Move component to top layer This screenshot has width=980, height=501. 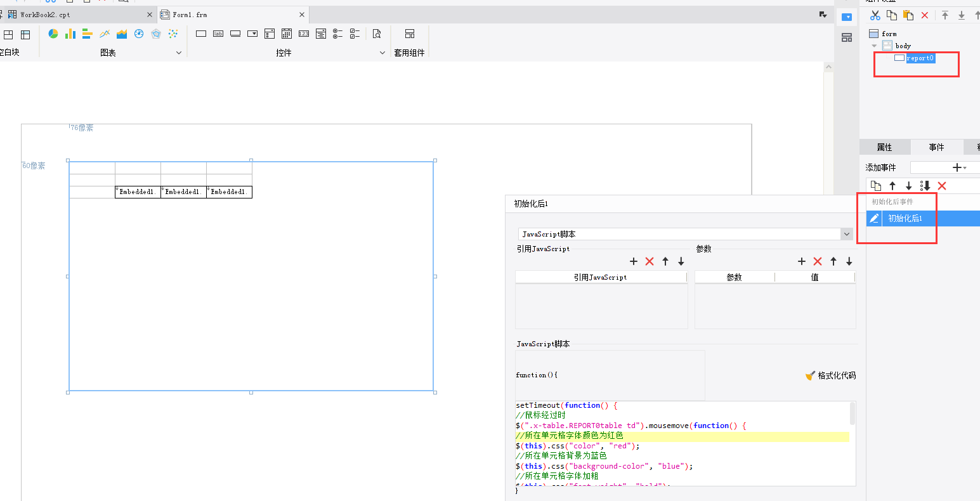(x=945, y=15)
